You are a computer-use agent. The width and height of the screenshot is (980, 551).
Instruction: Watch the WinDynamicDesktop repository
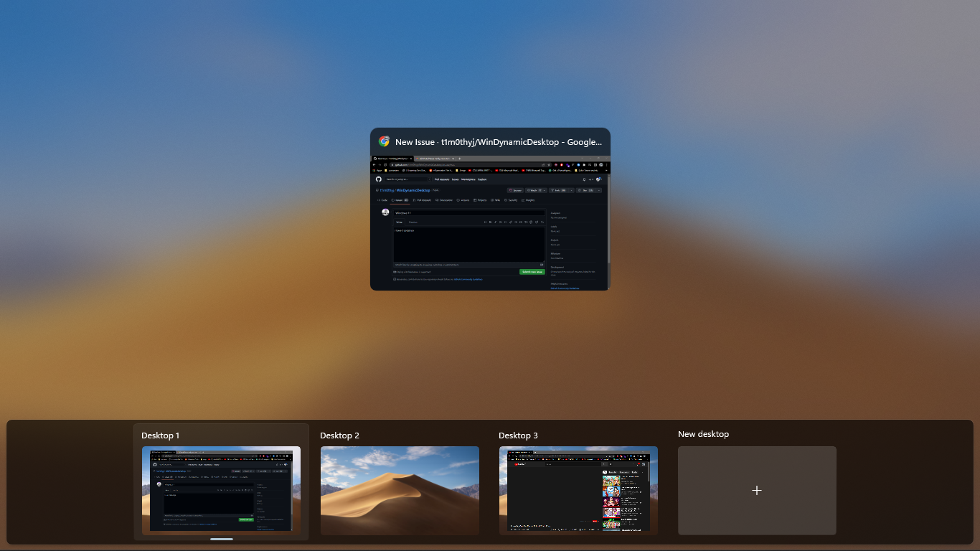(x=536, y=190)
